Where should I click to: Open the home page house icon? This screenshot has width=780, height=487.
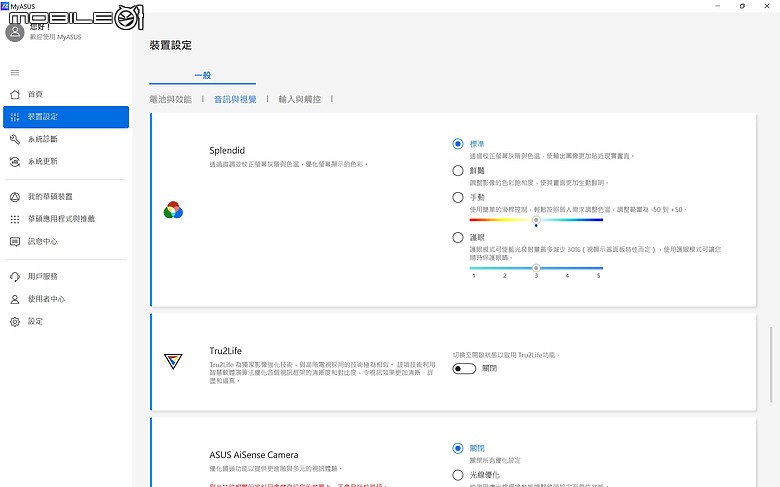pos(15,94)
